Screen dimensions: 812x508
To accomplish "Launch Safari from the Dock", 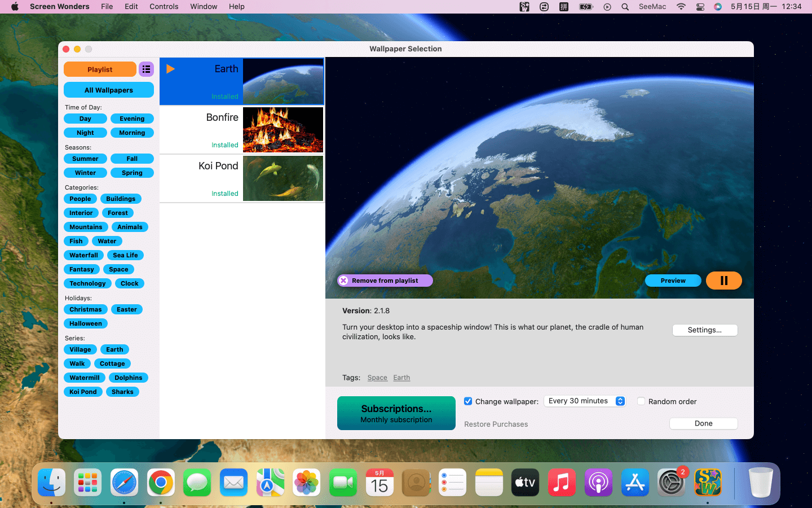I will coord(124,483).
